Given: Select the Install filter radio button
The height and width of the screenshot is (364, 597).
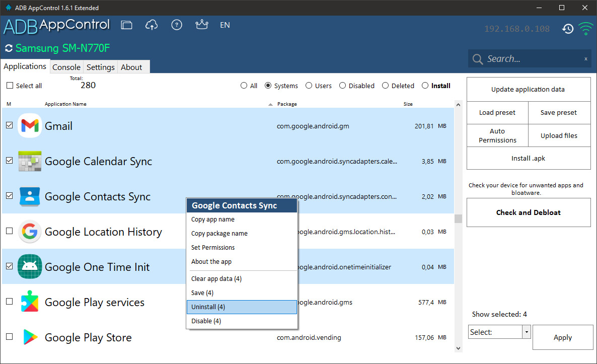Looking at the screenshot, I should point(425,86).
